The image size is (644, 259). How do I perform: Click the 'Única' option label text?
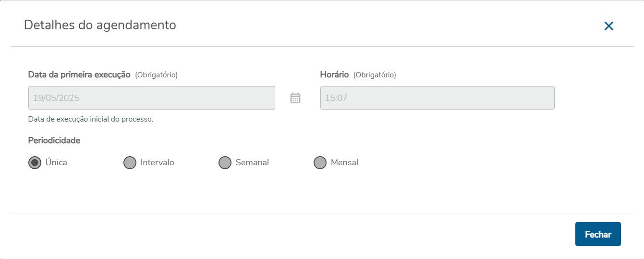56,162
